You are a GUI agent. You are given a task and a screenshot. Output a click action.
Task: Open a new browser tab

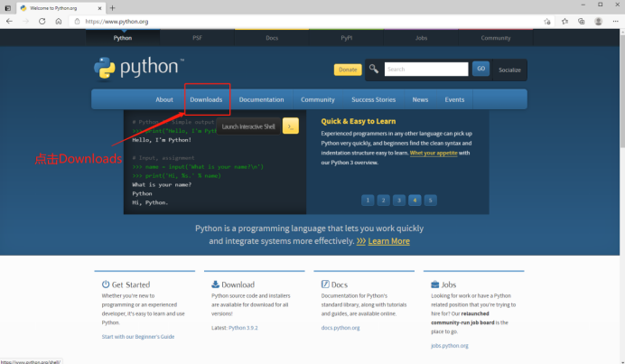coord(112,8)
